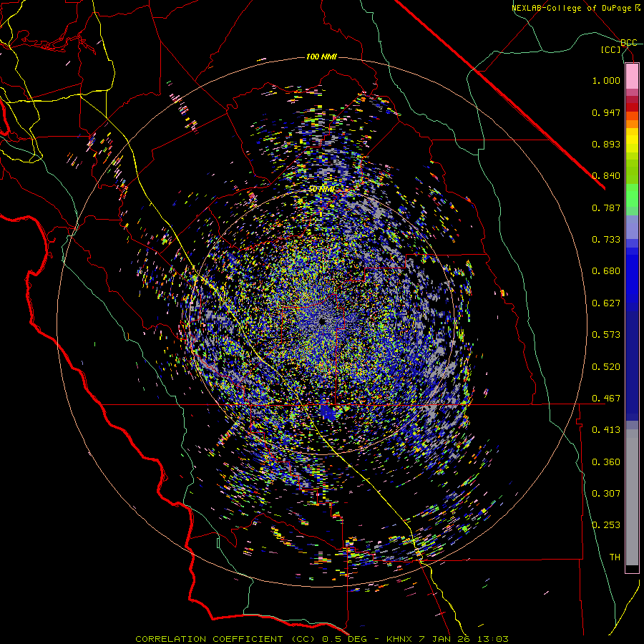The image size is (644, 644).
Task: Click the 0.360 value on the scale
Action: (x=606, y=462)
